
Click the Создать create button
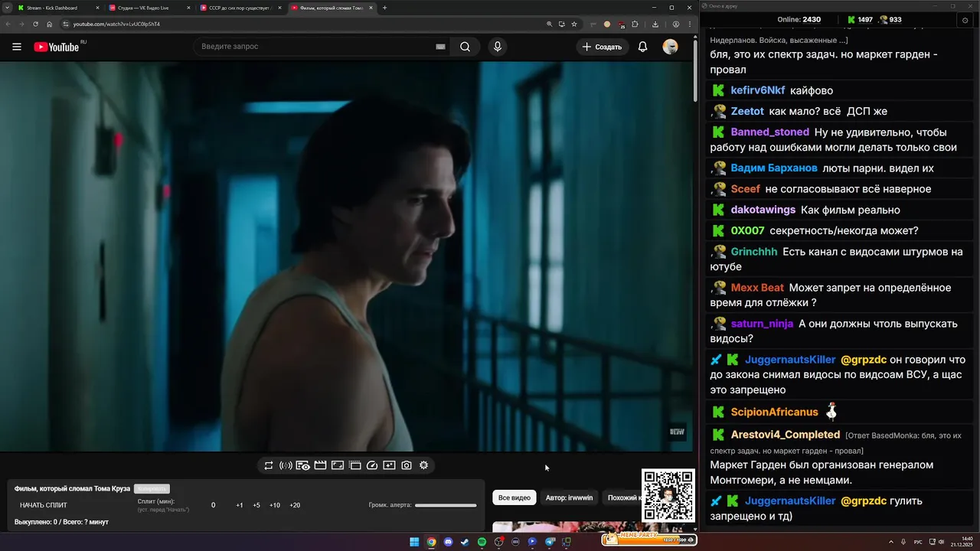(x=602, y=47)
